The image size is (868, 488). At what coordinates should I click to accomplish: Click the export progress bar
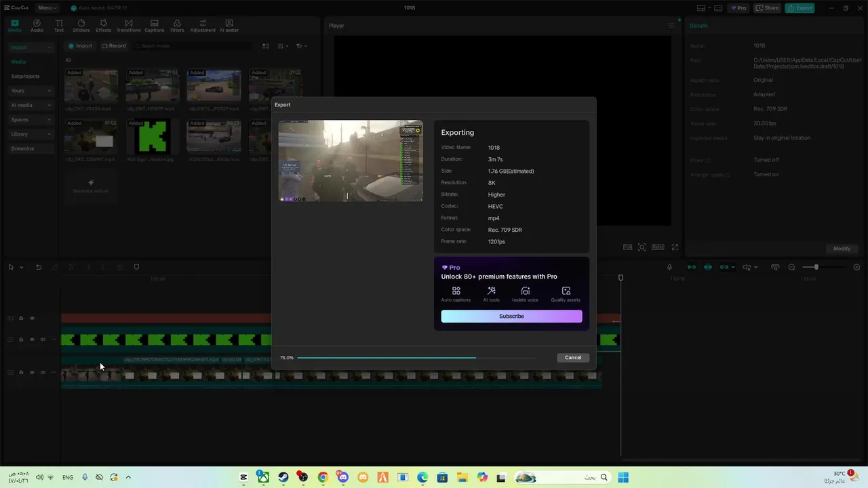(416, 357)
